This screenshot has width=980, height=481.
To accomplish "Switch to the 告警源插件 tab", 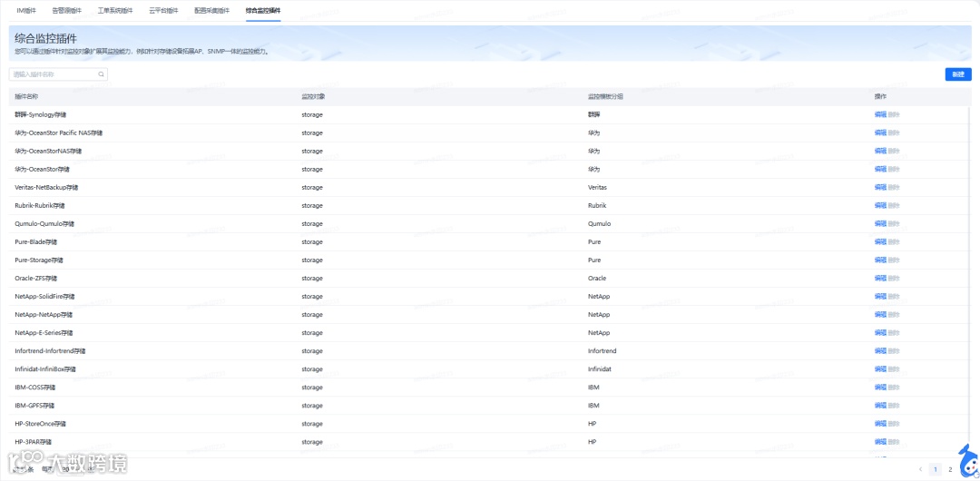I will 67,11.
